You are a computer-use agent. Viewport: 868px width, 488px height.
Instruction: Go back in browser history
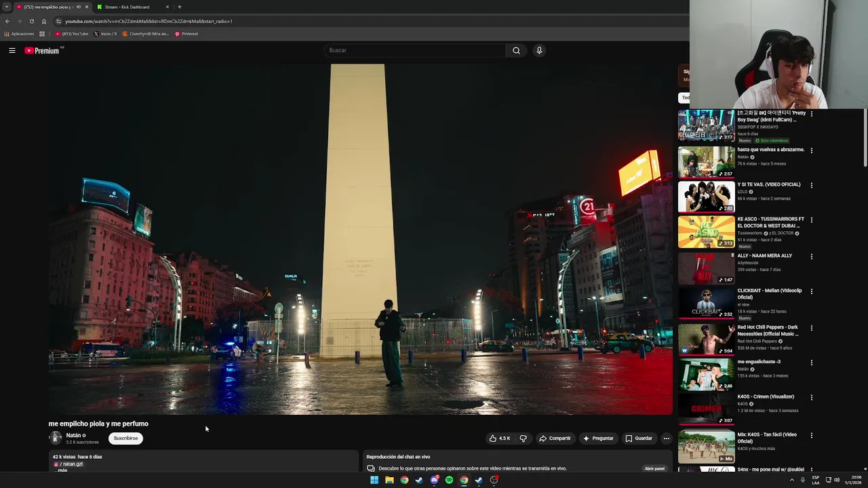(7, 21)
